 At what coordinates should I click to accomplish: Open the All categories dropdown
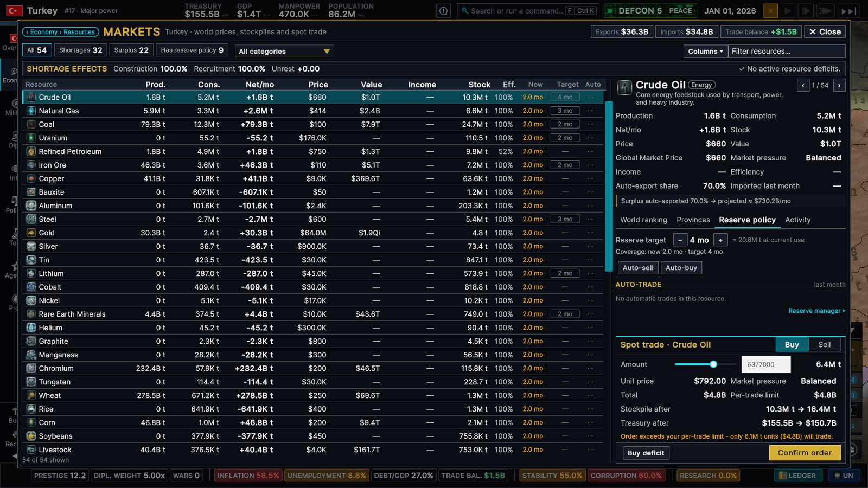[x=285, y=51]
